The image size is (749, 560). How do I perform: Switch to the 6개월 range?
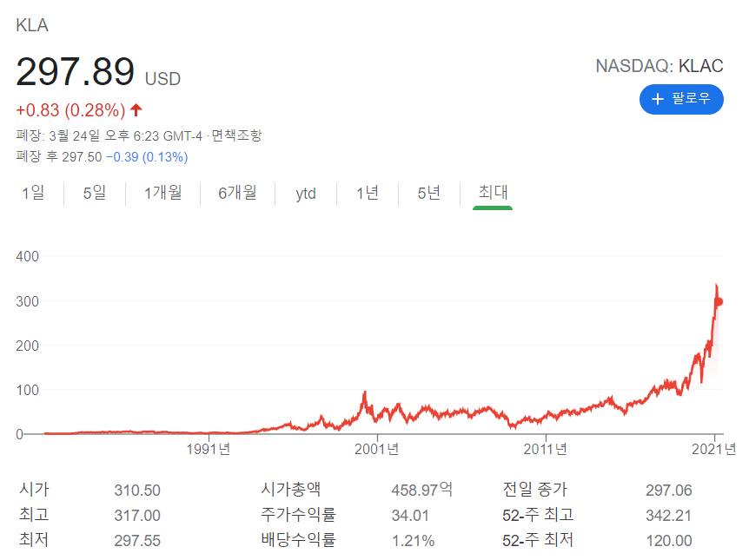pyautogui.click(x=237, y=194)
